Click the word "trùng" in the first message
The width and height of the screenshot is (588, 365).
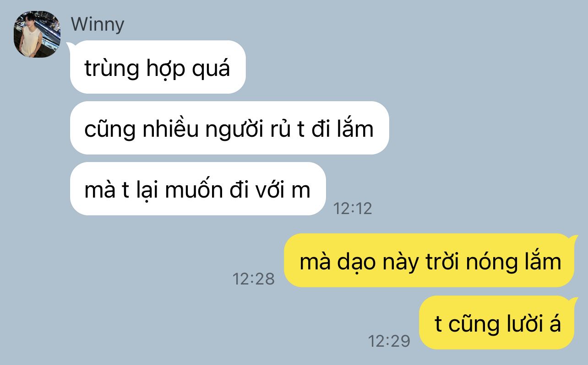pos(112,69)
